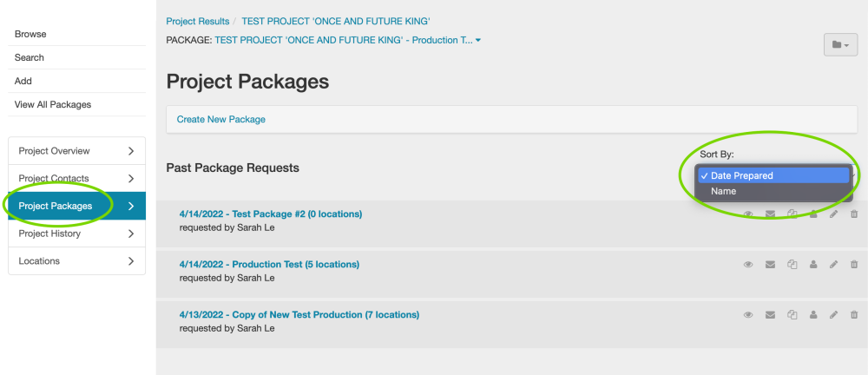The image size is (868, 375).
Task: Select Date Prepared sort option
Action: tap(741, 175)
